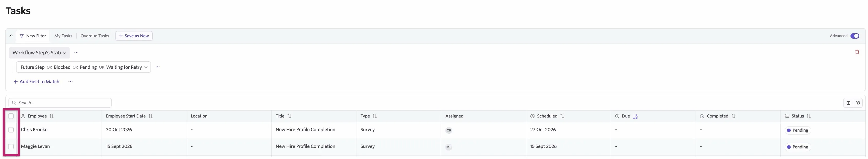Click the 30 Oct 2026 start date cell

(x=119, y=130)
